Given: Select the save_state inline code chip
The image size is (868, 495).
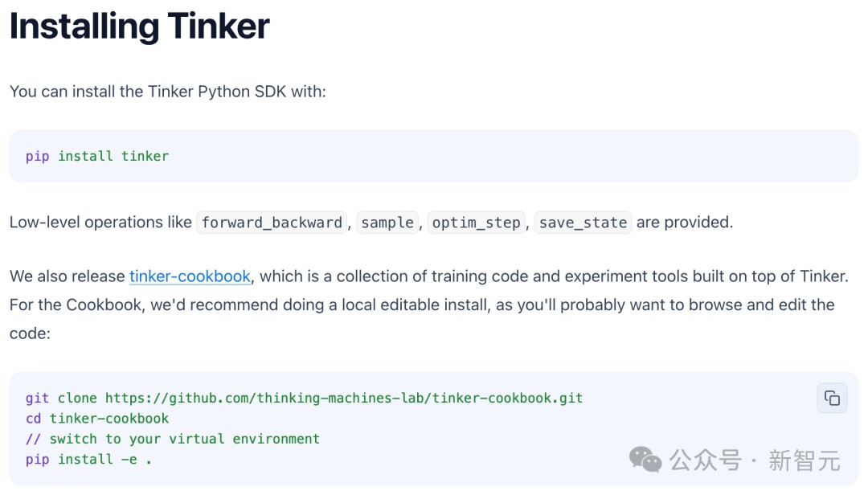Looking at the screenshot, I should (x=583, y=223).
